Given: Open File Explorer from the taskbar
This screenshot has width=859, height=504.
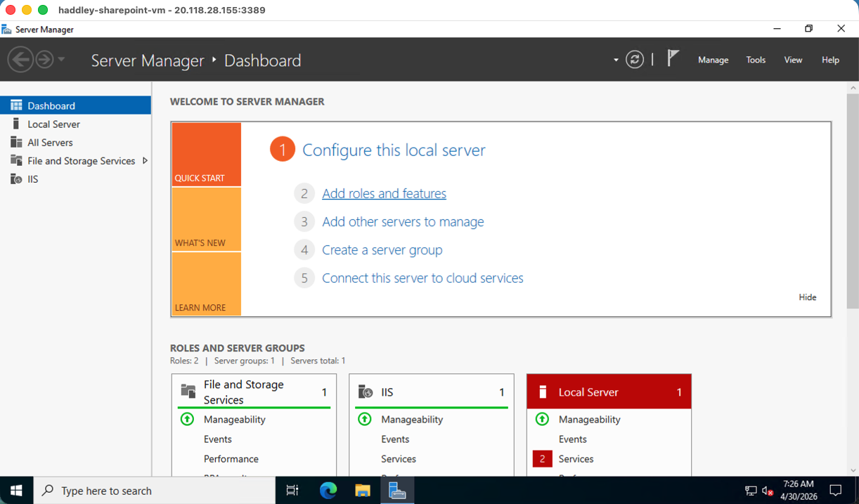Looking at the screenshot, I should (x=362, y=491).
